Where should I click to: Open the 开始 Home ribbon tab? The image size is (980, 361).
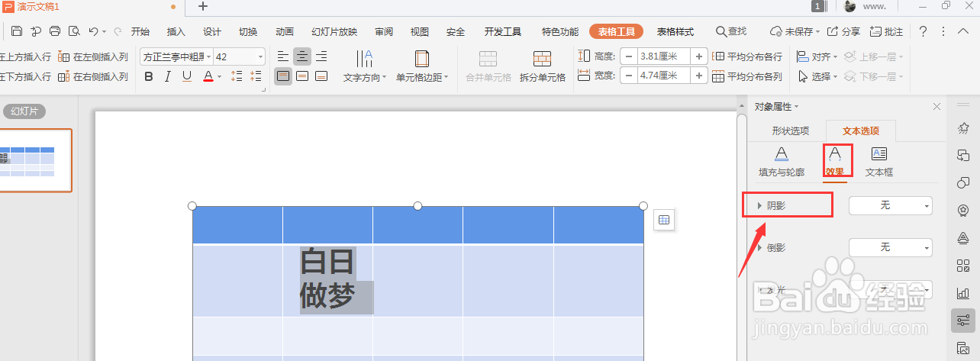(x=140, y=32)
